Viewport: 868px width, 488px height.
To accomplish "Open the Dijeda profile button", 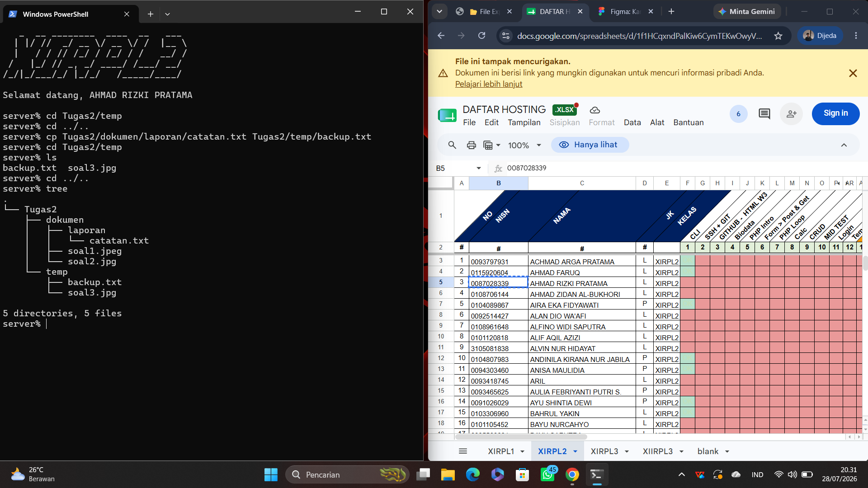I will click(820, 36).
